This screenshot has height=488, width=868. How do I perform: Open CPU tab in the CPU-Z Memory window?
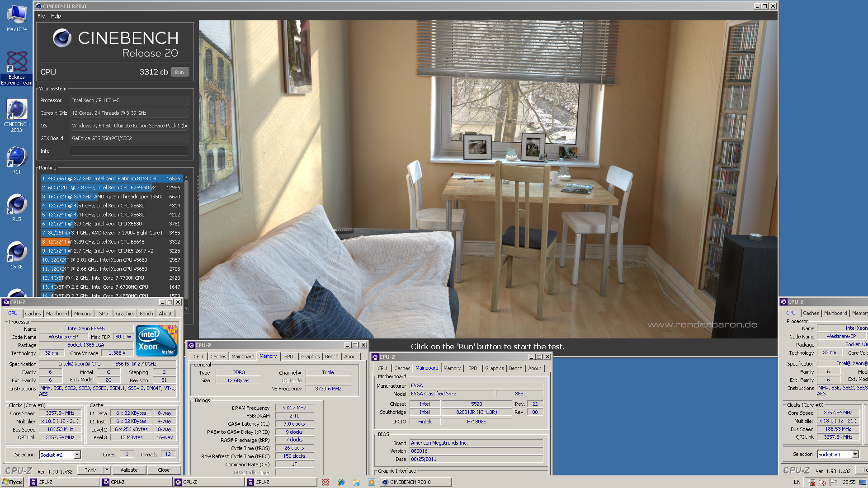point(198,357)
